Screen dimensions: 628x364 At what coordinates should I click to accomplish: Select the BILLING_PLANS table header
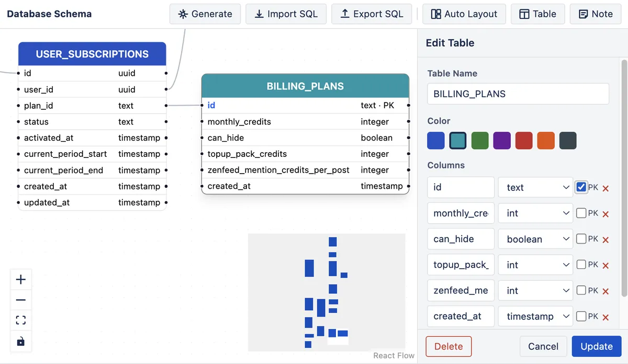pyautogui.click(x=305, y=86)
